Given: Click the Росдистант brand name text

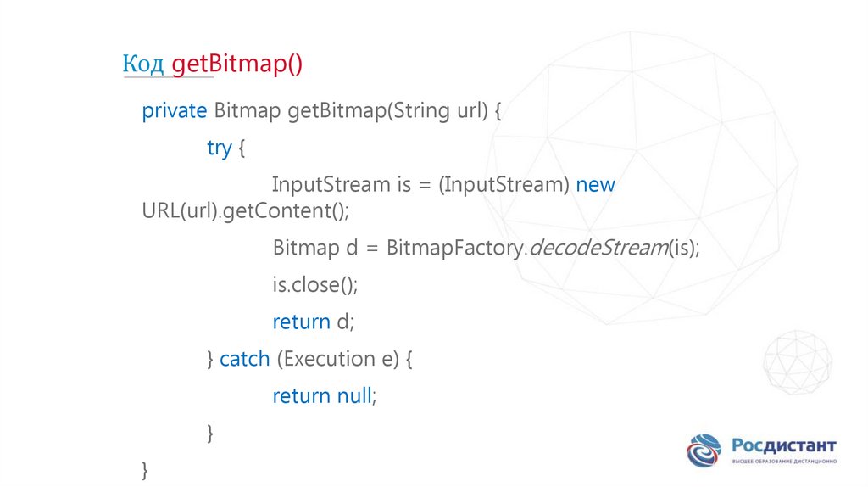Looking at the screenshot, I should 783,445.
